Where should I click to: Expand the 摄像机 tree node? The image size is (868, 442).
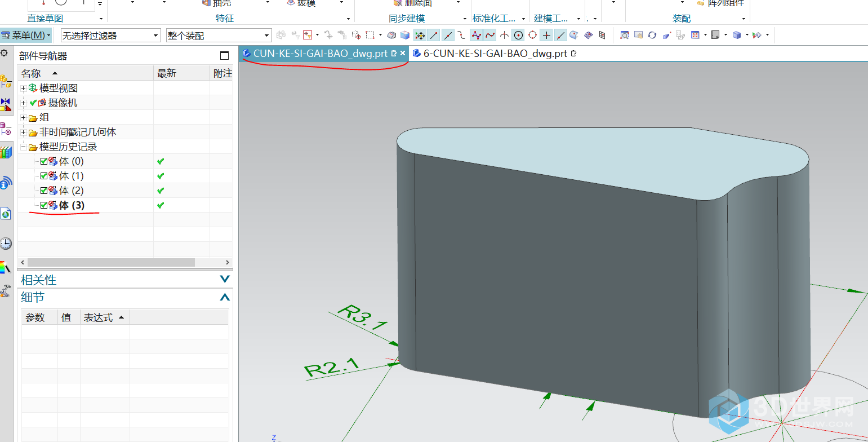pyautogui.click(x=23, y=103)
